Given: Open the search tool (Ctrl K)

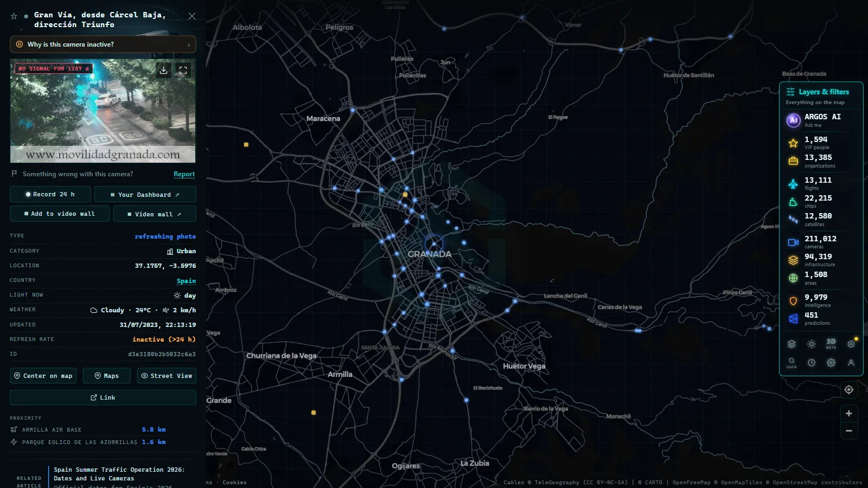Looking at the screenshot, I should click(792, 363).
